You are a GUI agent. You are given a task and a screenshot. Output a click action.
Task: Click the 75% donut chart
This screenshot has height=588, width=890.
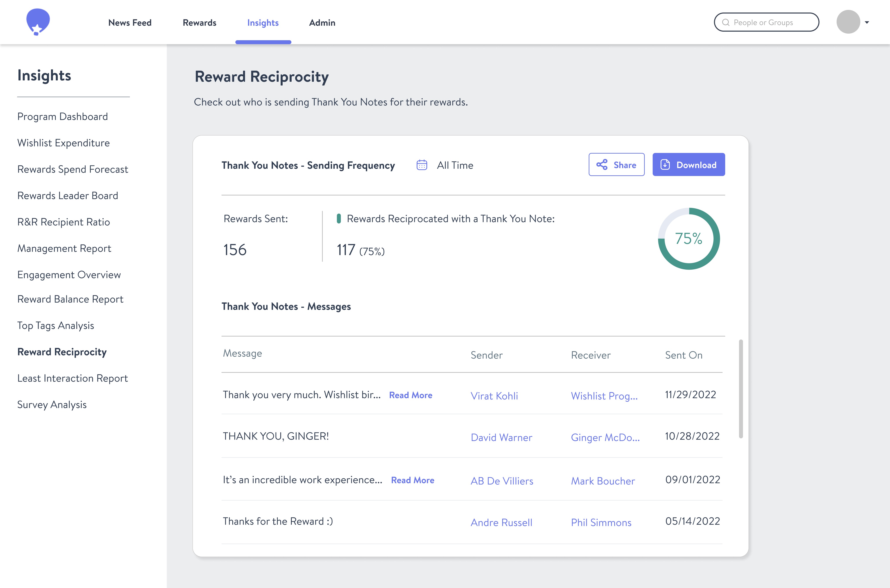689,238
